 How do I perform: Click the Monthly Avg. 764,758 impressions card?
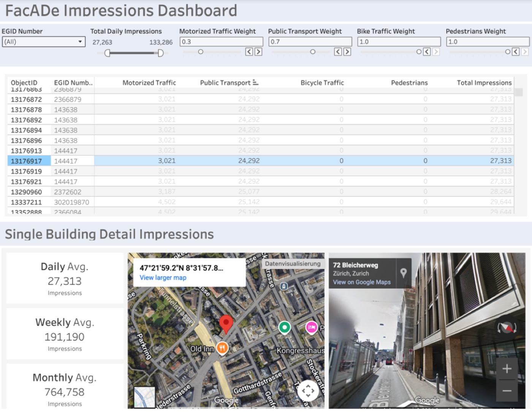click(65, 387)
